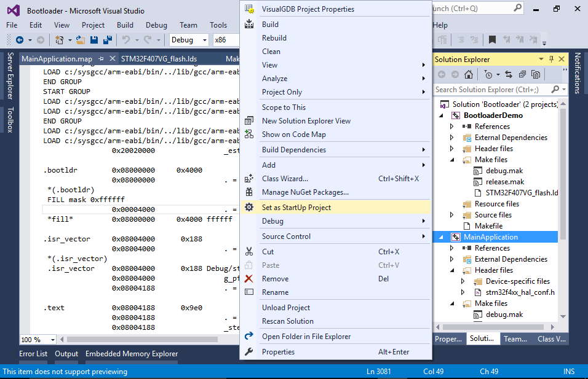Screen dimensions: 588x379
Task: Select Rescan Solution
Action: [335, 321]
